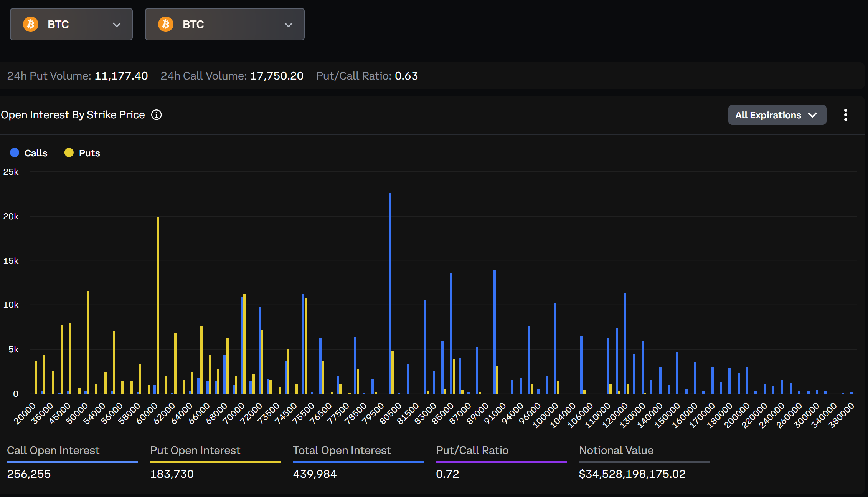Select the Total Open Interest tab
This screenshot has height=497, width=868.
[x=342, y=451]
